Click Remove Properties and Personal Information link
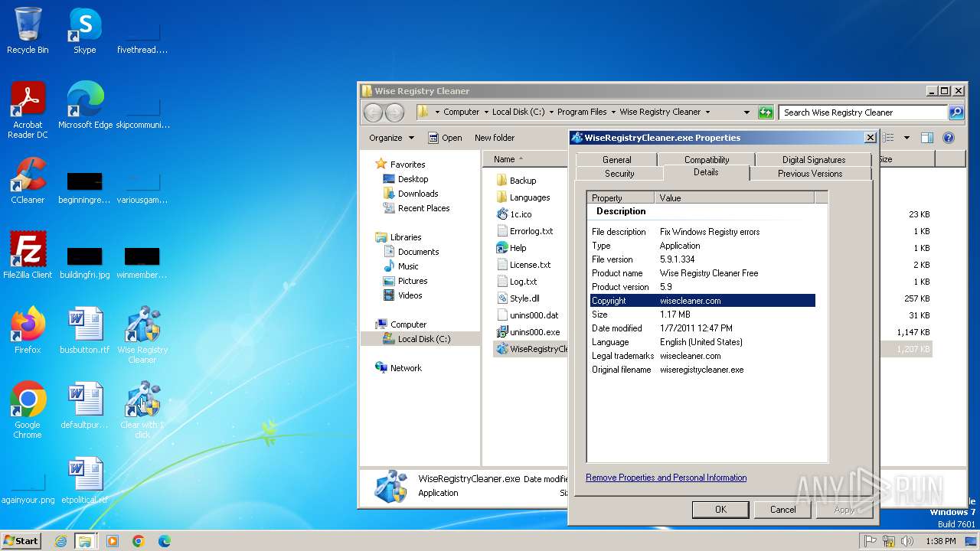Screen dimensions: 980x551 click(x=666, y=478)
